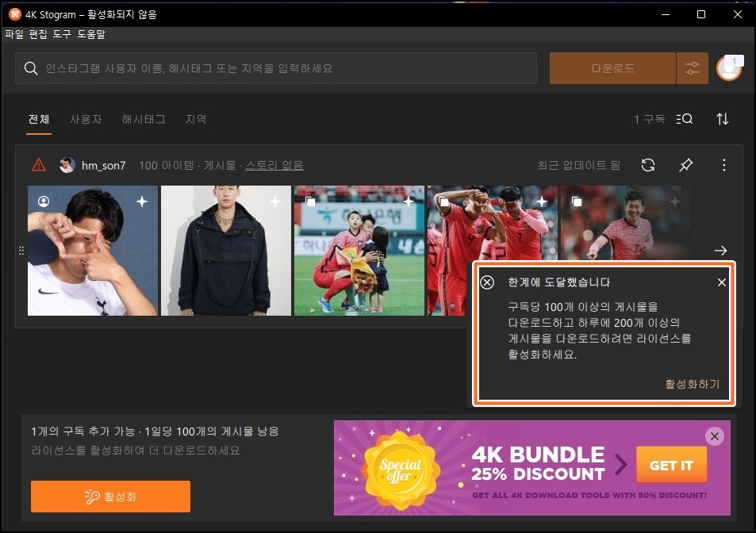The width and height of the screenshot is (756, 533).
Task: Select the 전체 tab
Action: click(x=39, y=119)
